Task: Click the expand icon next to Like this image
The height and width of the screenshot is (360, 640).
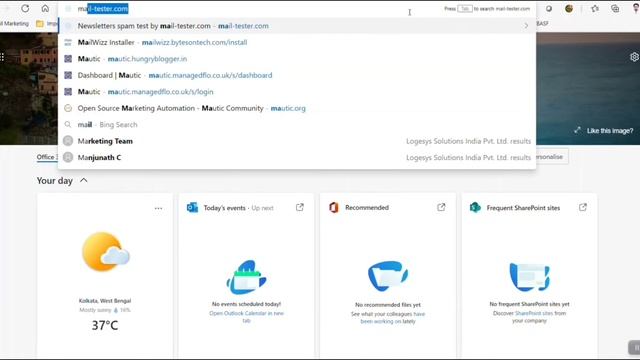Action: 577,130
